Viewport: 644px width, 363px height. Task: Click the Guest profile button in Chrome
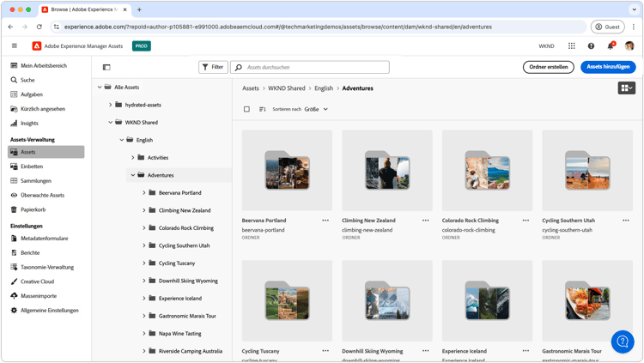tap(607, 27)
